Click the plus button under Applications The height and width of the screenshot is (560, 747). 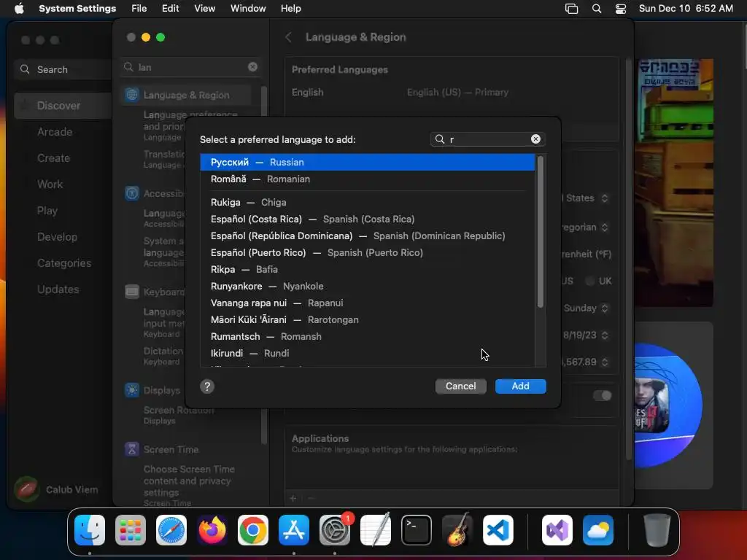(293, 498)
